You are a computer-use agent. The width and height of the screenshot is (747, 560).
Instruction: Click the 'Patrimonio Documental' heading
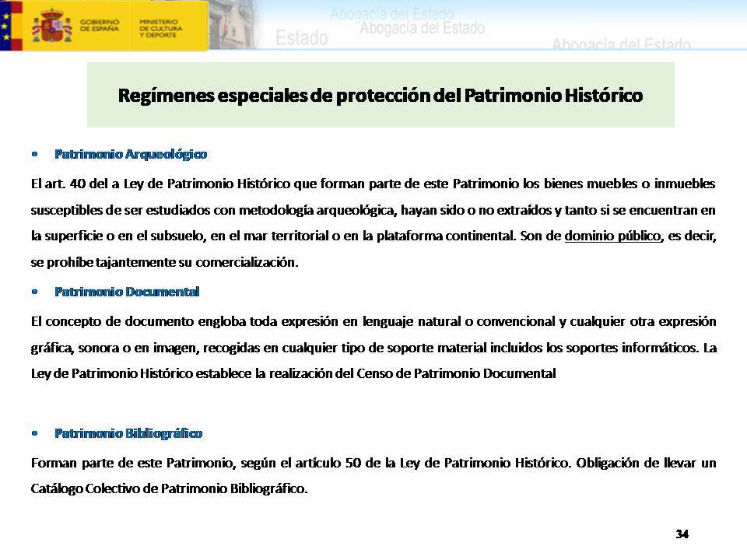pos(127,292)
